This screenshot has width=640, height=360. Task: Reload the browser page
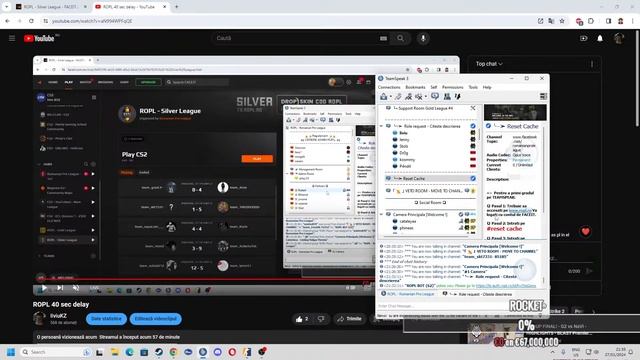pyautogui.click(x=31, y=21)
